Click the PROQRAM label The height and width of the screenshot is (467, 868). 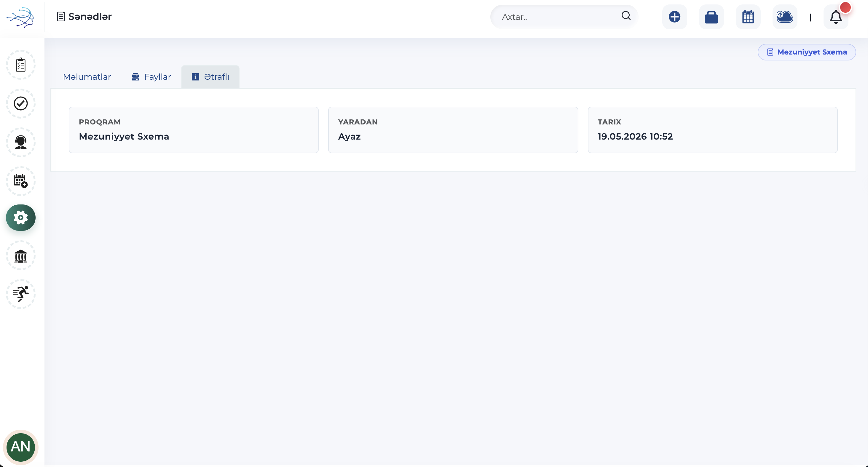coord(99,122)
